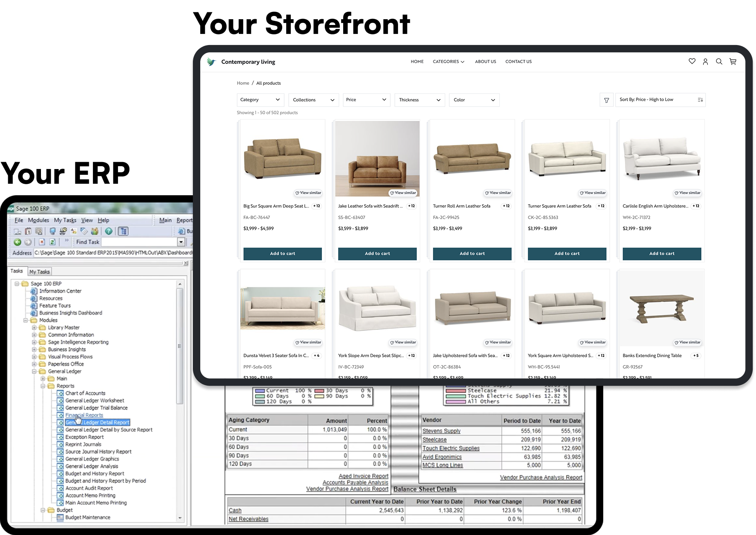
Task: Open the Sort By price dropdown
Action: [660, 100]
